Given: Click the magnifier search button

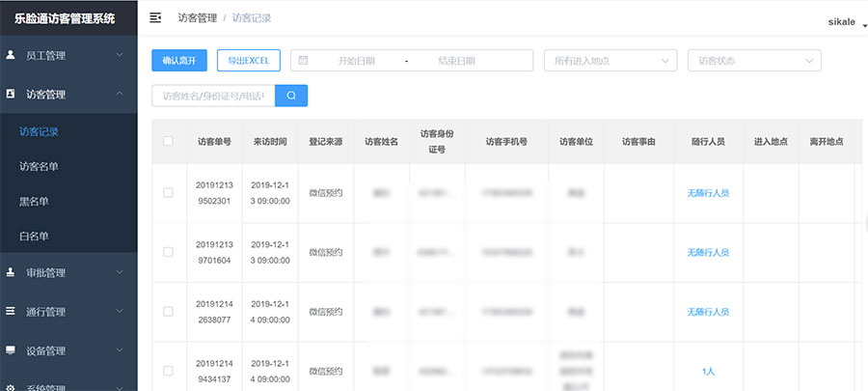Looking at the screenshot, I should pos(291,95).
